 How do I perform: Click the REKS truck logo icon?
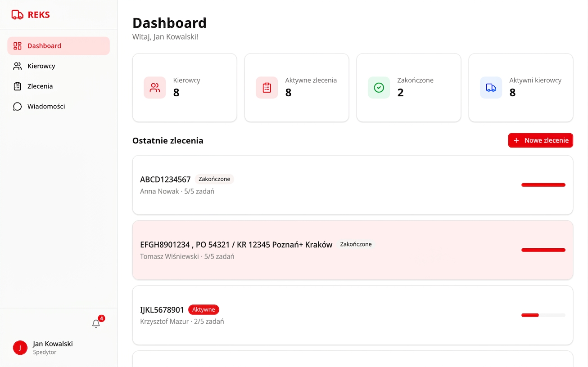[x=17, y=15]
